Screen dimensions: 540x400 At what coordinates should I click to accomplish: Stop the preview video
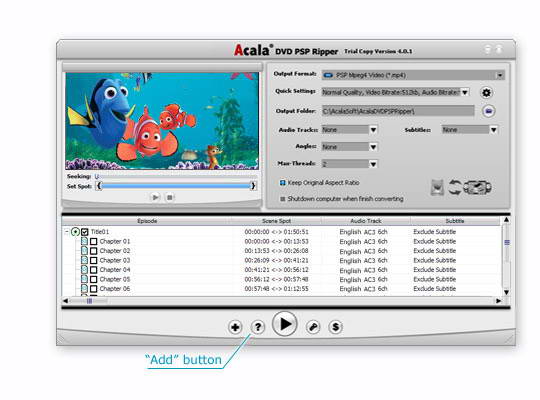point(169,197)
